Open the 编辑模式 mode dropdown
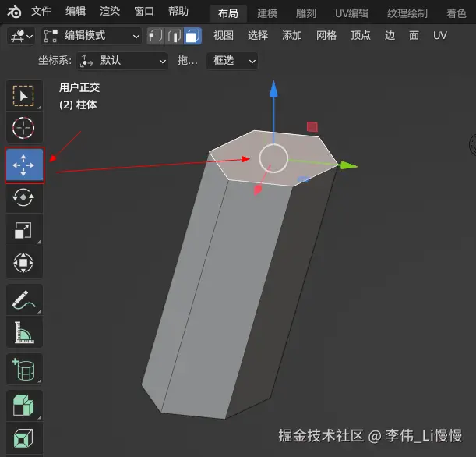The image size is (476, 457). click(x=91, y=36)
